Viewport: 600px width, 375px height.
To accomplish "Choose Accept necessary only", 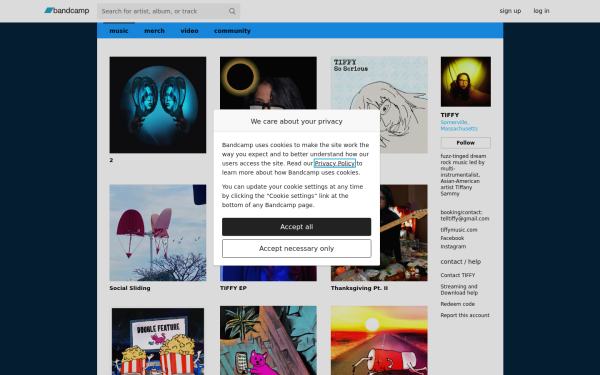I will [x=297, y=248].
